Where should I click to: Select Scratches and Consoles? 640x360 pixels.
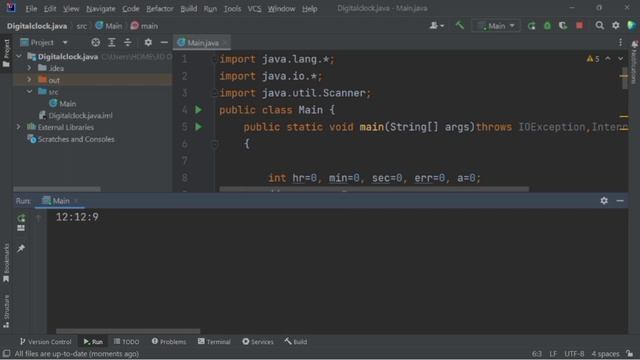tap(71, 139)
